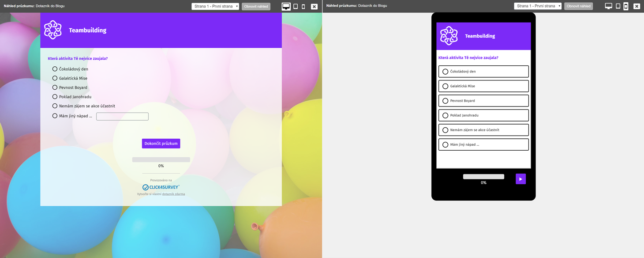Click left Náhled průzkumu title text

click(x=34, y=6)
